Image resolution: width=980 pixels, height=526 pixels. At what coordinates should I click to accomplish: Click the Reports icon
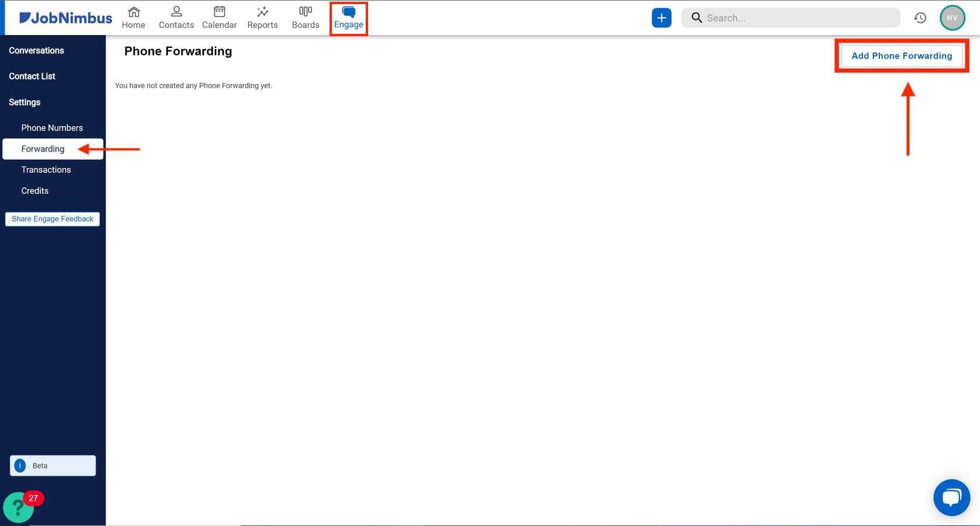(262, 16)
